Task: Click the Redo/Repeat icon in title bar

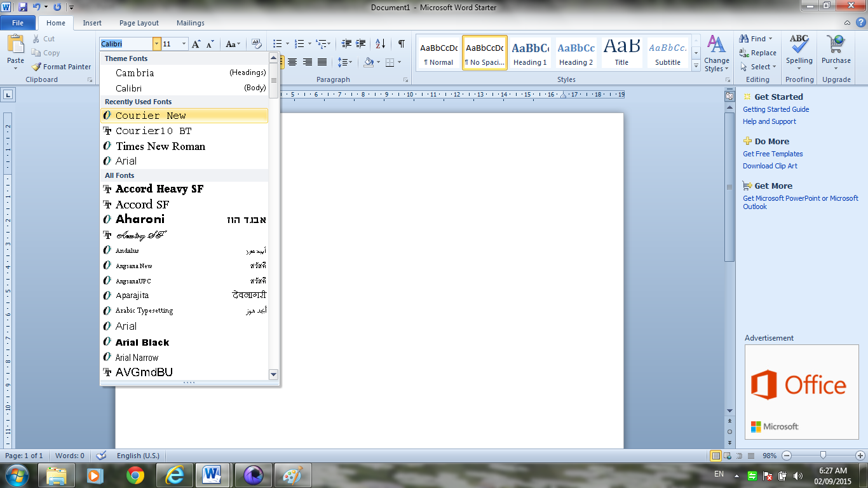Action: click(x=58, y=7)
